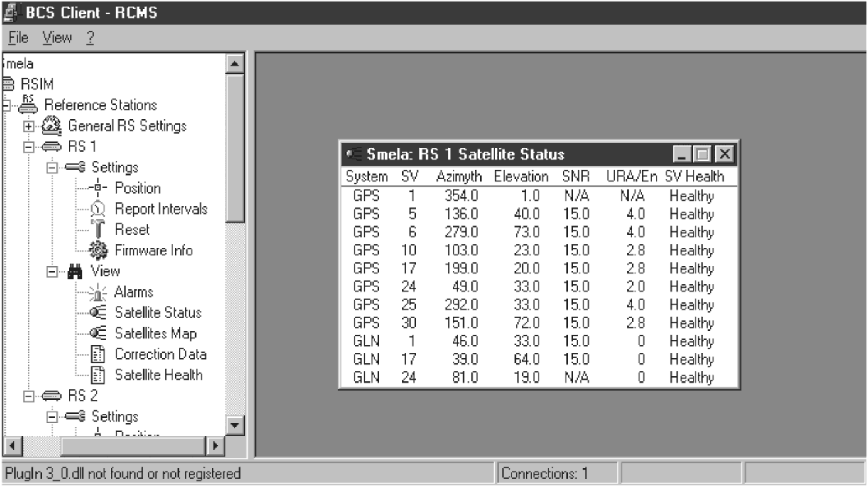The height and width of the screenshot is (487, 868).
Task: Sort by the Azimyth column header
Action: [x=459, y=177]
